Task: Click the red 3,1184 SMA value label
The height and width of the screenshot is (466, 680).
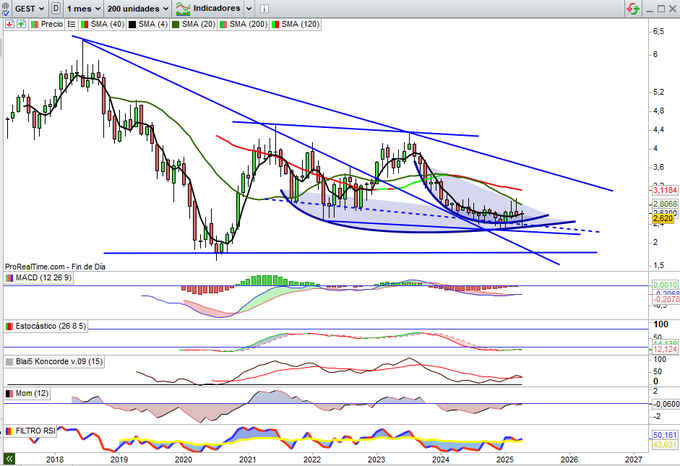Action: 665,190
